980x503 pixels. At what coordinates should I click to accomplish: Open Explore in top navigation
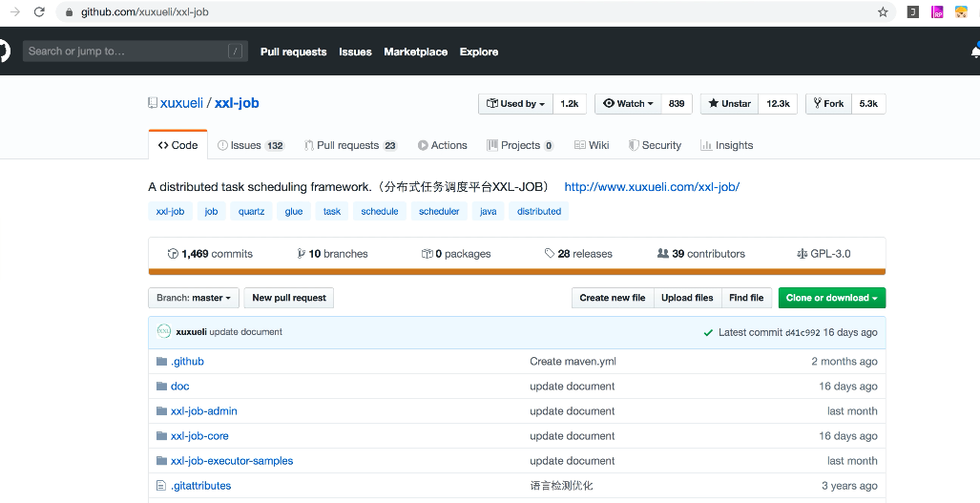coord(479,52)
